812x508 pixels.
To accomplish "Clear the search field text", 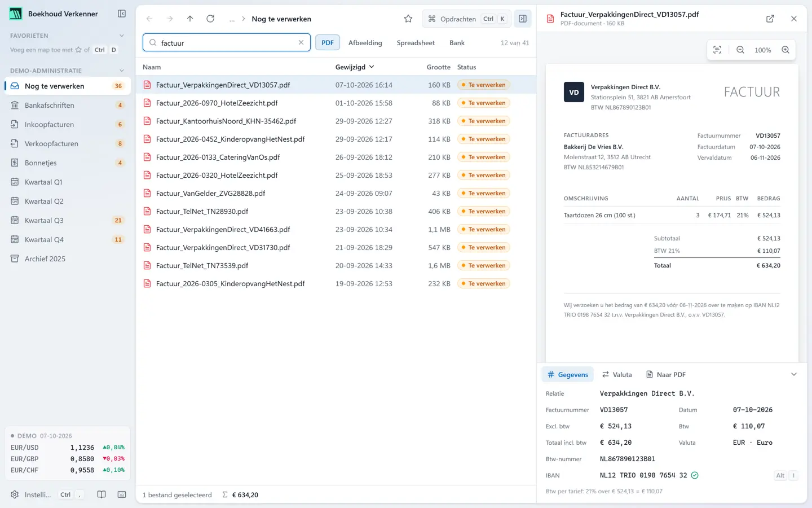I will click(x=301, y=42).
